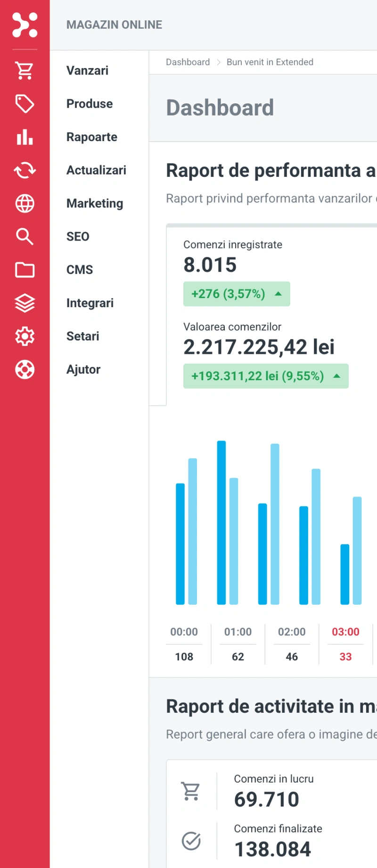Select the red 03:00 hour column
The image size is (377, 868).
pyautogui.click(x=345, y=644)
